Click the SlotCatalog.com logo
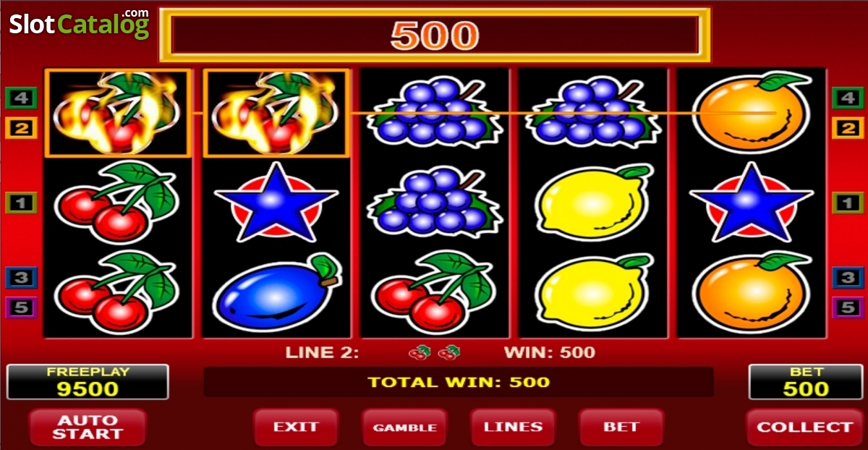 (79, 24)
